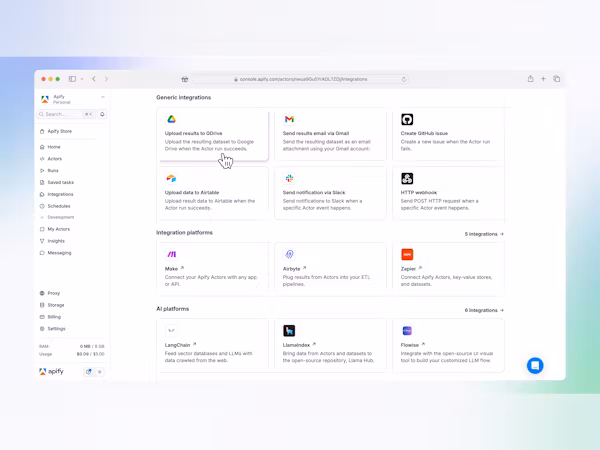Select Create GitHub issue title
The height and width of the screenshot is (450, 600).
click(x=424, y=134)
